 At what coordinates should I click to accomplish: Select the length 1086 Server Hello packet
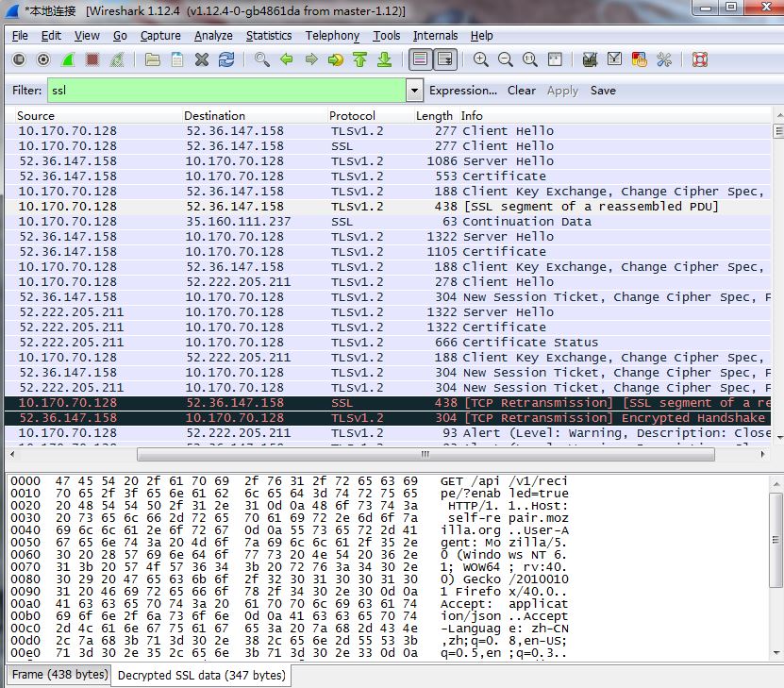(388, 161)
